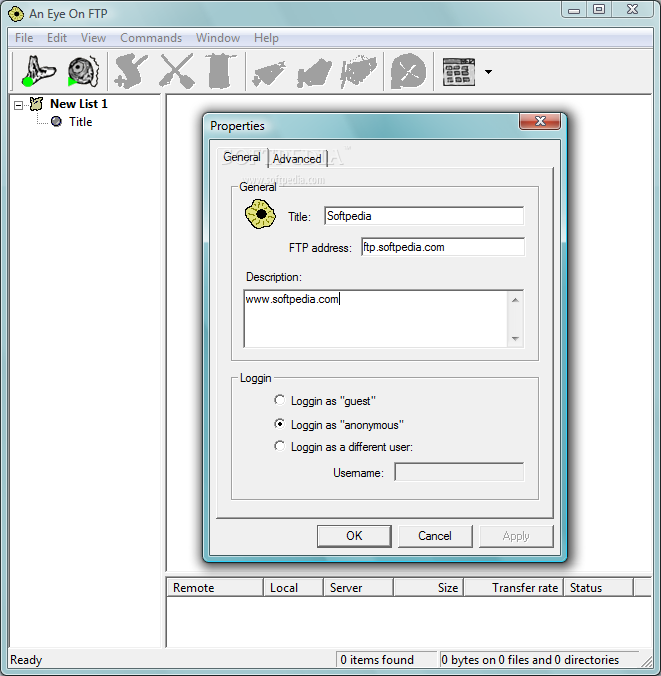Click the Transfer rate column header
661x676 pixels.
pyautogui.click(x=514, y=588)
